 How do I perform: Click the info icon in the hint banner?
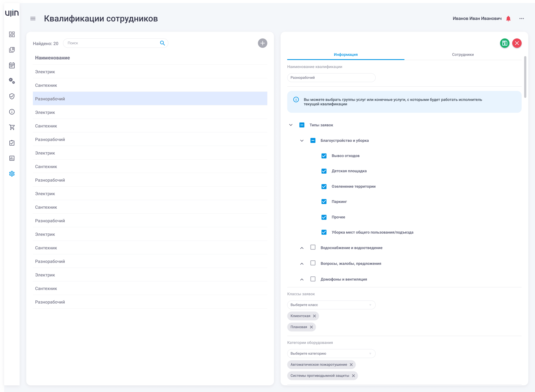tap(296, 99)
